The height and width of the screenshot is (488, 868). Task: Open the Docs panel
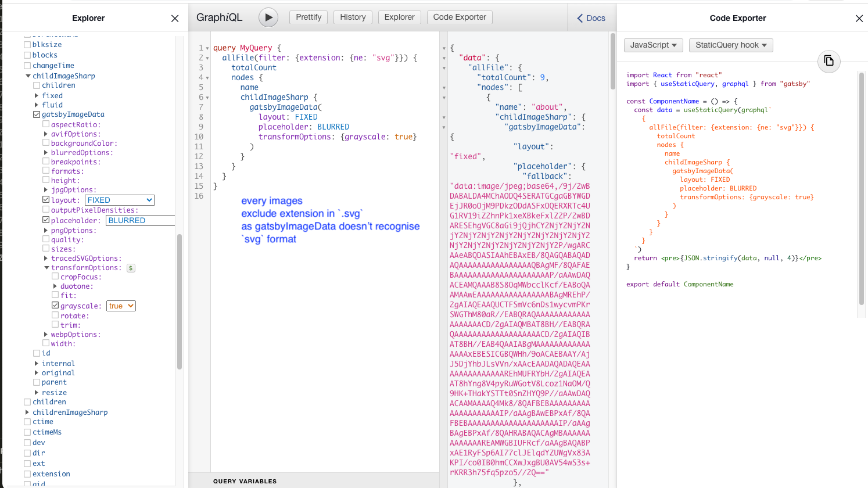(591, 18)
